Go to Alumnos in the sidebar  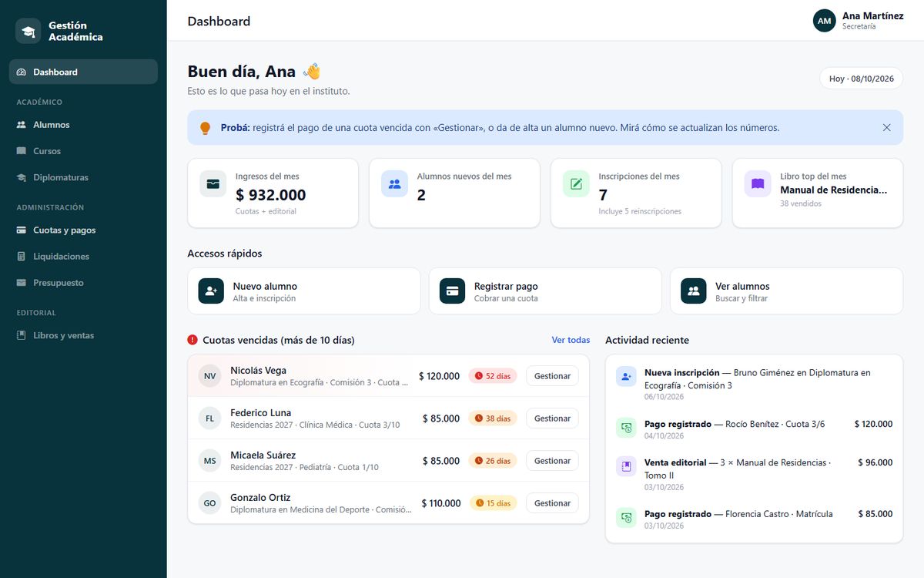coord(83,125)
